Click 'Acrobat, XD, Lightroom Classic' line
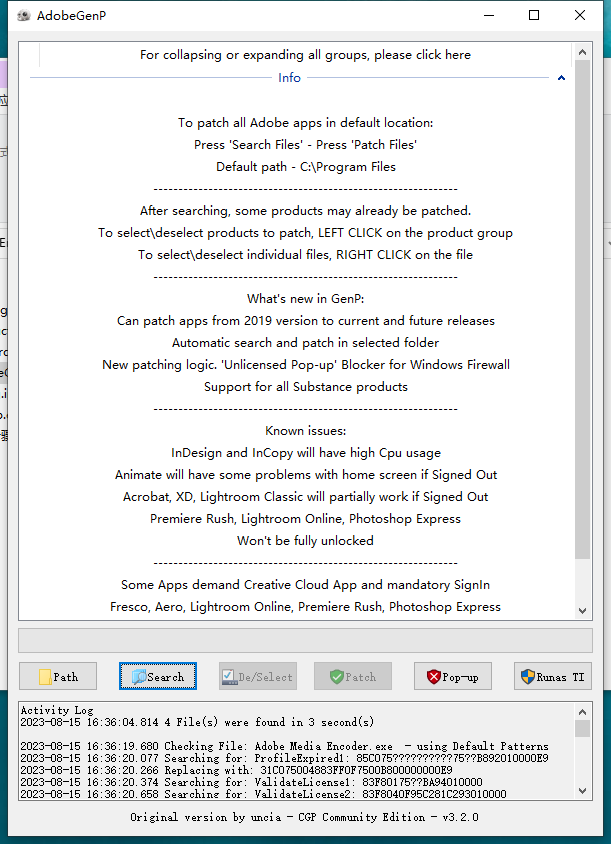This screenshot has width=611, height=844. click(306, 497)
